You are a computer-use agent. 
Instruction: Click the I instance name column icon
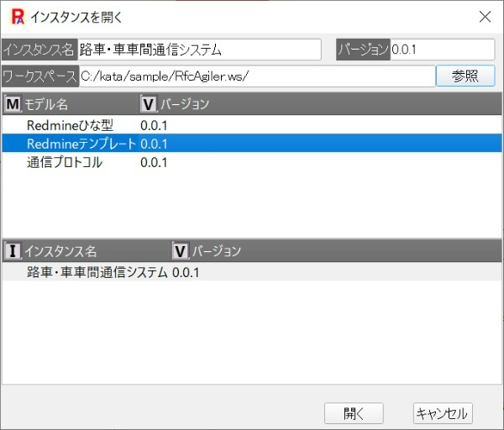point(13,250)
